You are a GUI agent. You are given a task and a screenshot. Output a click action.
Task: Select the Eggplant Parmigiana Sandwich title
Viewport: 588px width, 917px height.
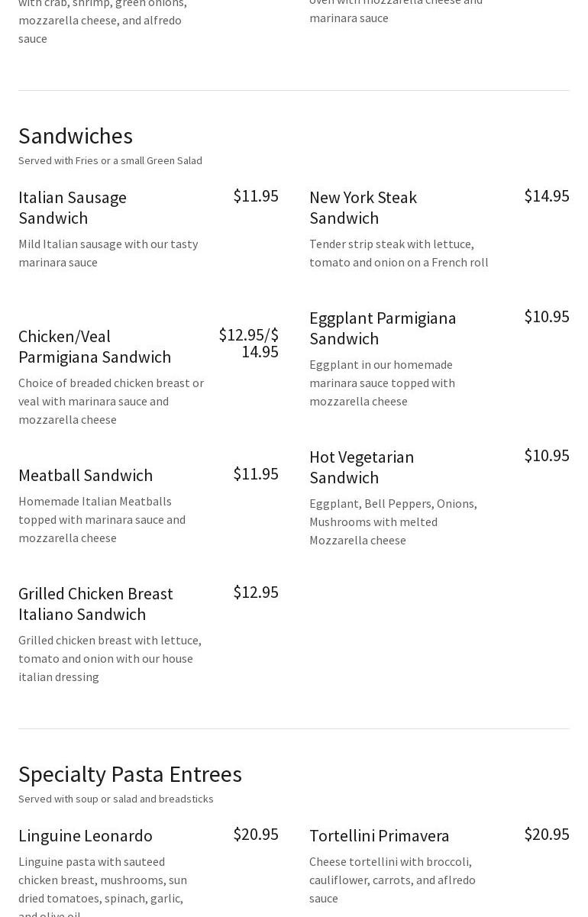point(383,328)
